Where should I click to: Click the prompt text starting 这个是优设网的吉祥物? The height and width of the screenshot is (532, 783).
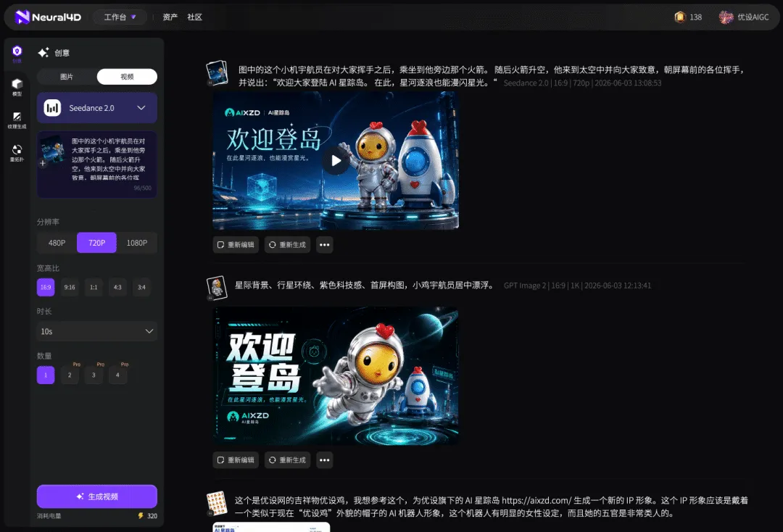[x=492, y=507]
